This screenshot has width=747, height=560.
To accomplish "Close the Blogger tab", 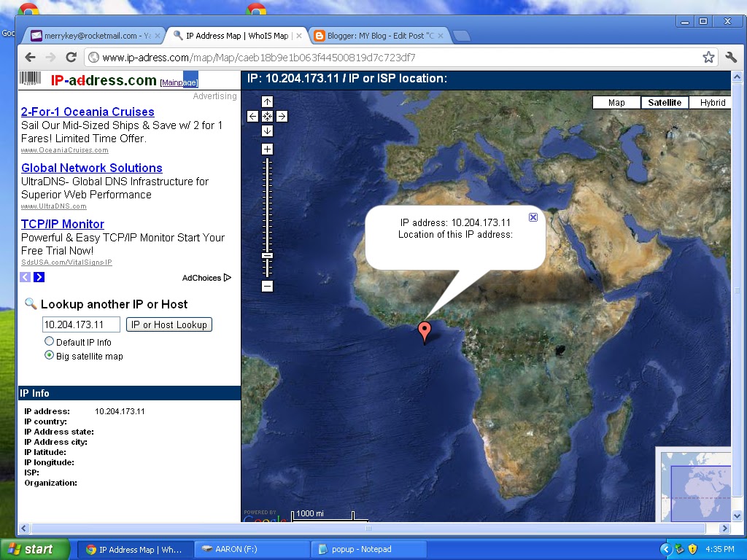I will 440,36.
